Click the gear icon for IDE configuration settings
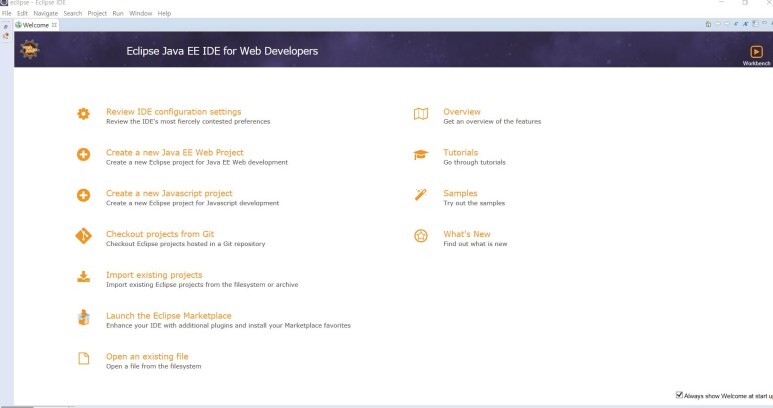773x408 pixels. coord(83,114)
